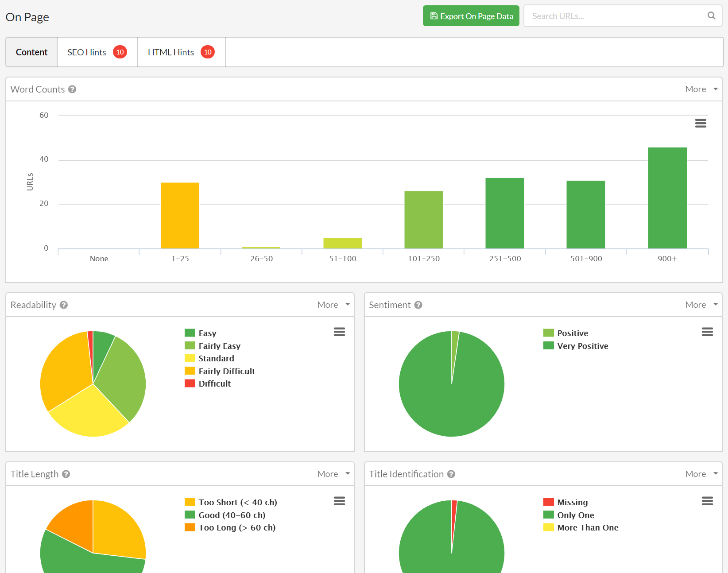Toggle Good (40-60 ch) legend item
Viewport: 728px width, 573px height.
[x=225, y=515]
